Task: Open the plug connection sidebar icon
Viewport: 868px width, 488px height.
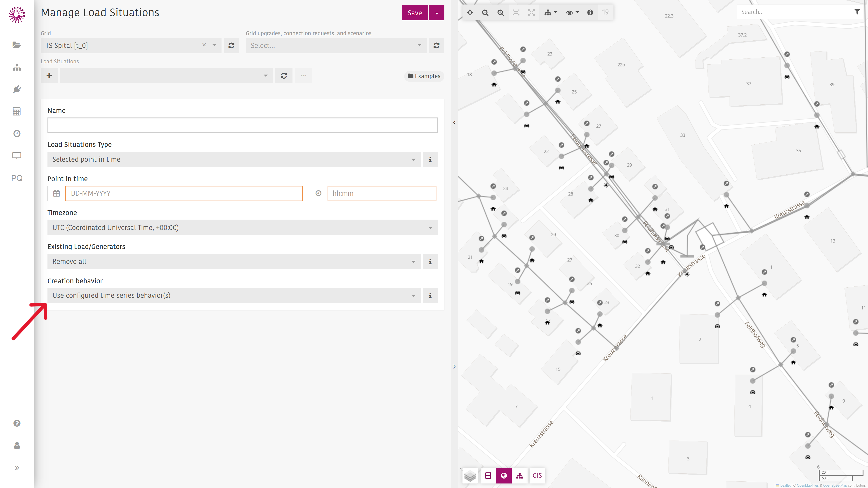Action: pos(17,89)
